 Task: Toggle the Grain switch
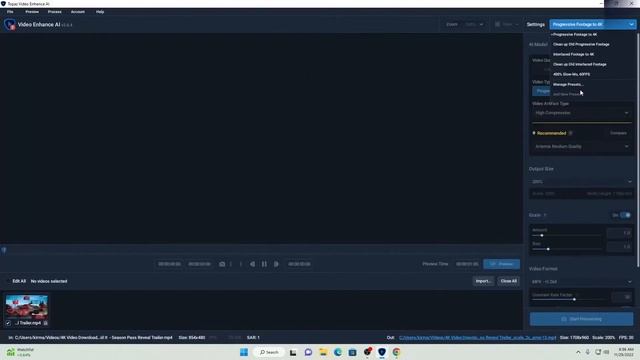625,215
